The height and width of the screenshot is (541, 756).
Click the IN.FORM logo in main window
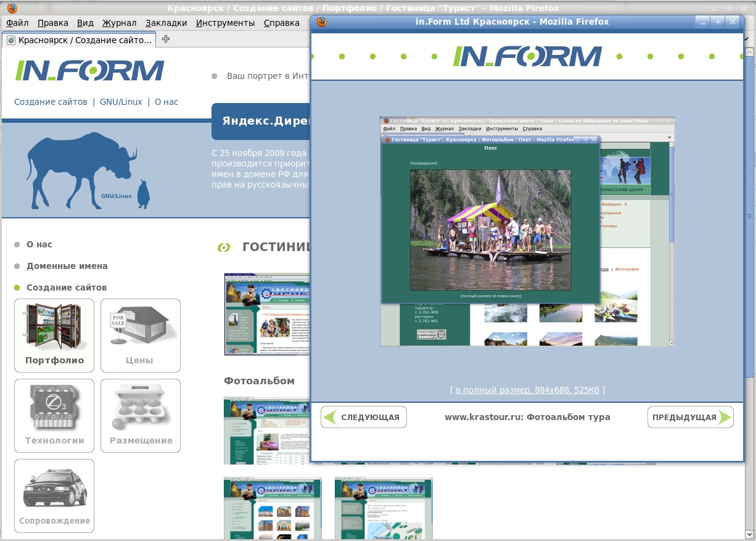coord(89,71)
